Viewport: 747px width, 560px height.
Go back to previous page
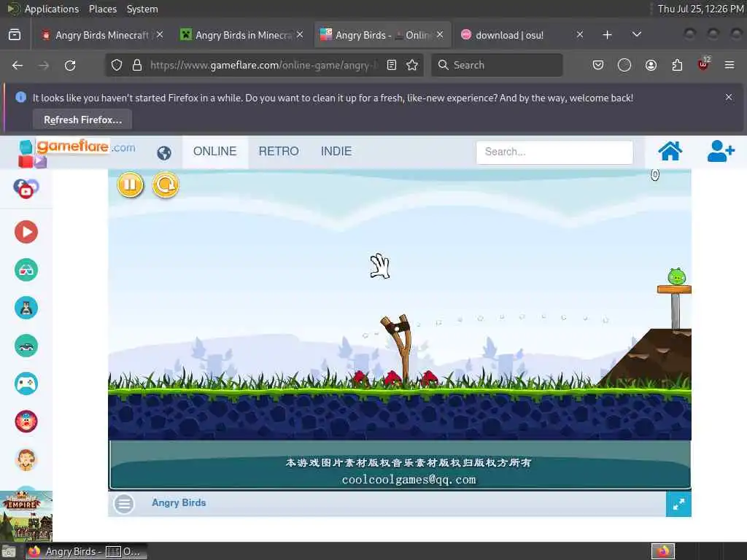(18, 65)
